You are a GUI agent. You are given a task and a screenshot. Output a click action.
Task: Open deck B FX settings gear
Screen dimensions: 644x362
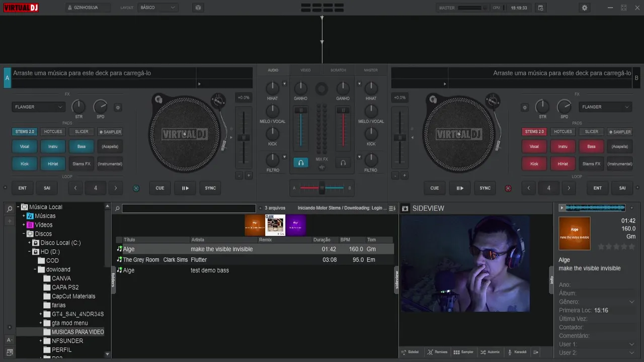tap(525, 107)
